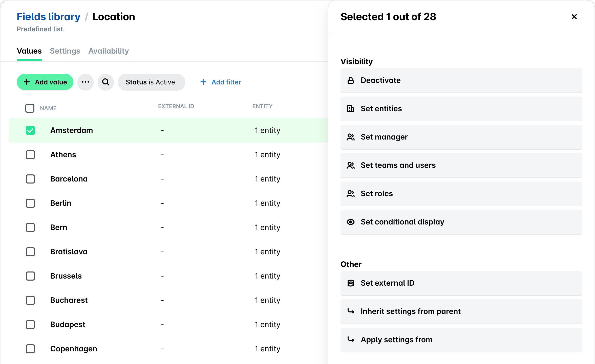Check the Brussels checkbox
The height and width of the screenshot is (364, 595).
click(x=30, y=276)
